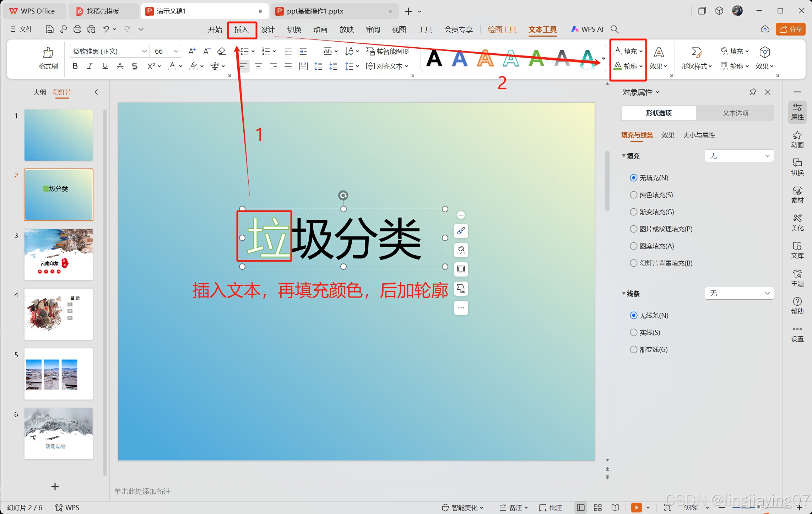Select slide 3 云南印象 thumbnail
812x514 pixels.
click(59, 254)
